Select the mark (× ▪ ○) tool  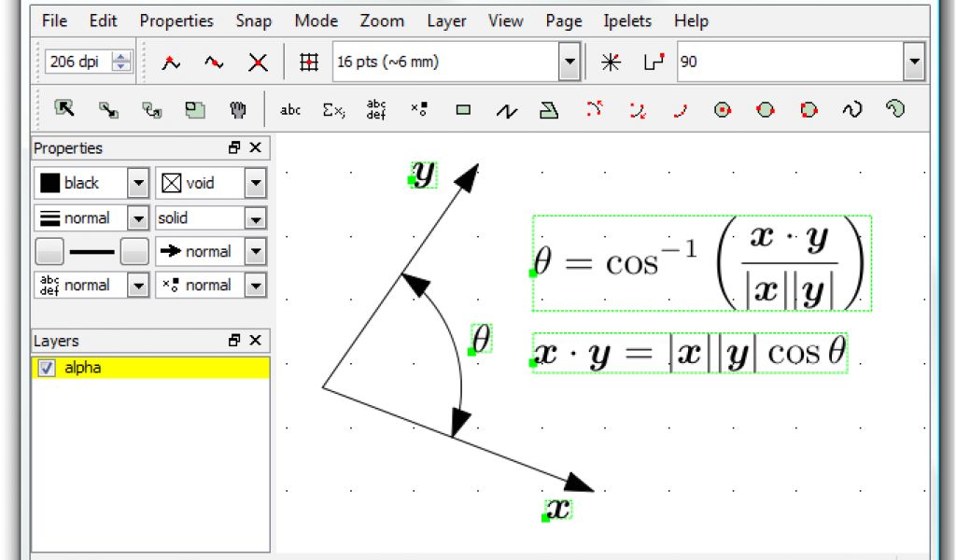point(419,110)
